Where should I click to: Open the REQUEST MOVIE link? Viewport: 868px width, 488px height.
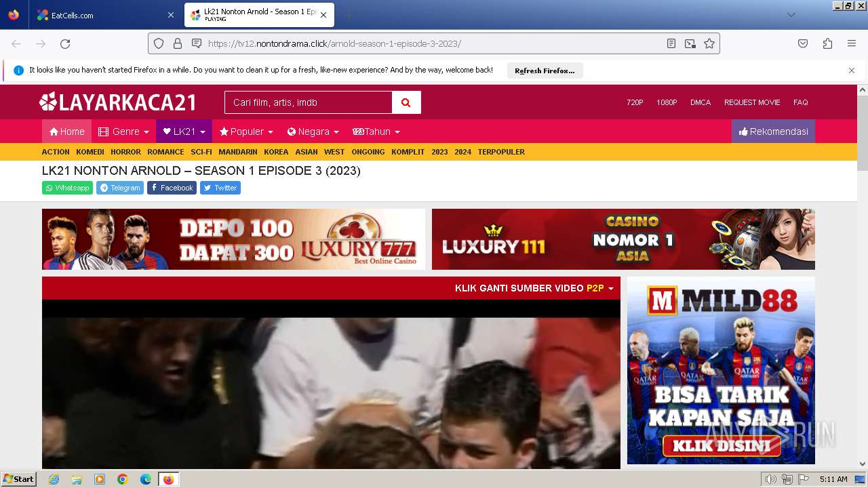click(752, 102)
